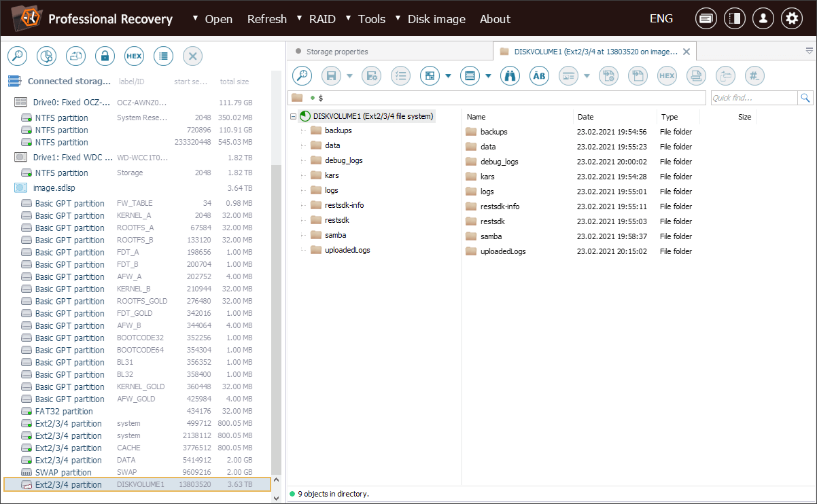The width and height of the screenshot is (817, 504).
Task: Click the partition search pie-chart icon
Action: pyautogui.click(x=46, y=56)
